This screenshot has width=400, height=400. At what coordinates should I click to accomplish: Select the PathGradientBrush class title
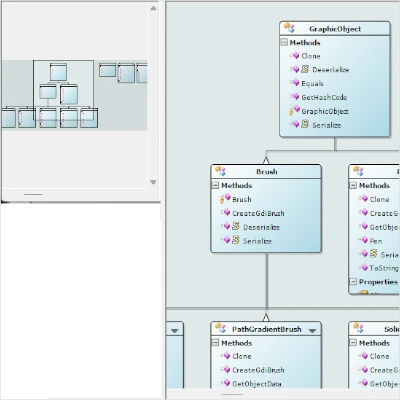(267, 329)
